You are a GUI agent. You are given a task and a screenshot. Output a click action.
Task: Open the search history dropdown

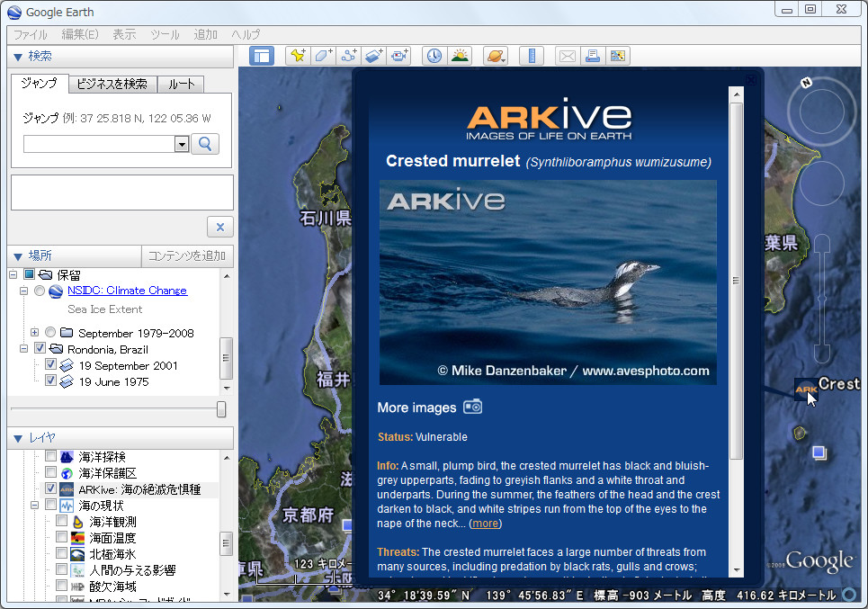pyautogui.click(x=182, y=144)
